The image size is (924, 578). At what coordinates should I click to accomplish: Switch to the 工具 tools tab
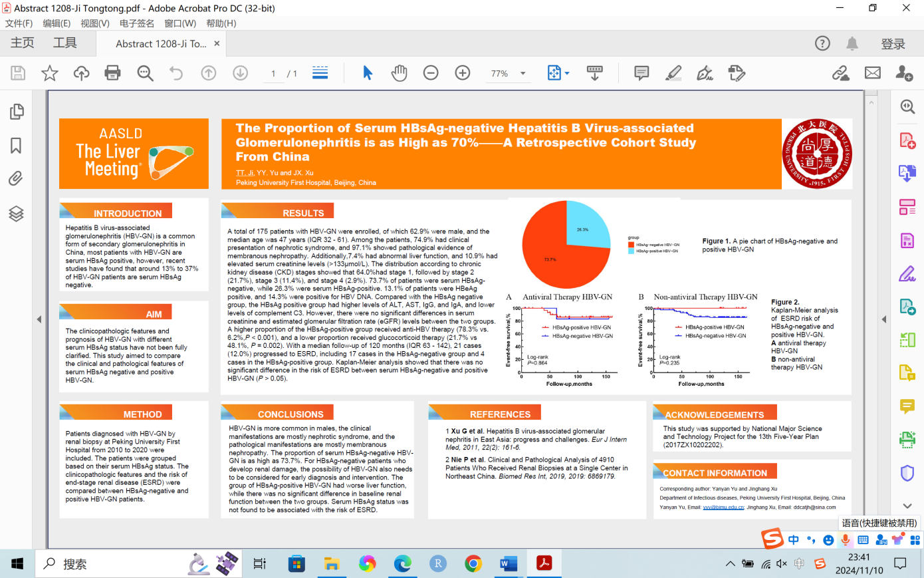click(x=65, y=43)
